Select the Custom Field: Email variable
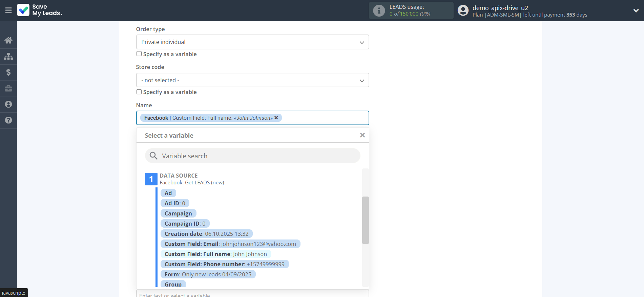Image resolution: width=644 pixels, height=297 pixels. [230, 244]
